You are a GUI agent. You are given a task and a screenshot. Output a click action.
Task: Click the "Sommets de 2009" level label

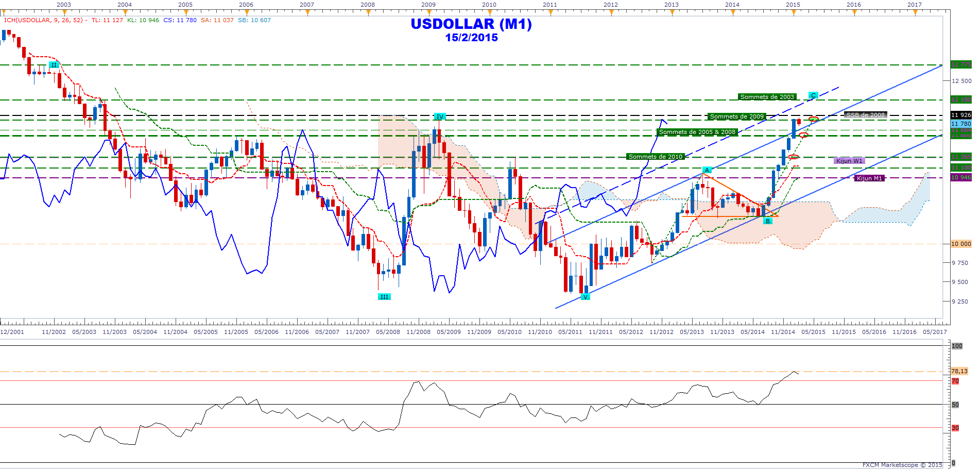736,116
